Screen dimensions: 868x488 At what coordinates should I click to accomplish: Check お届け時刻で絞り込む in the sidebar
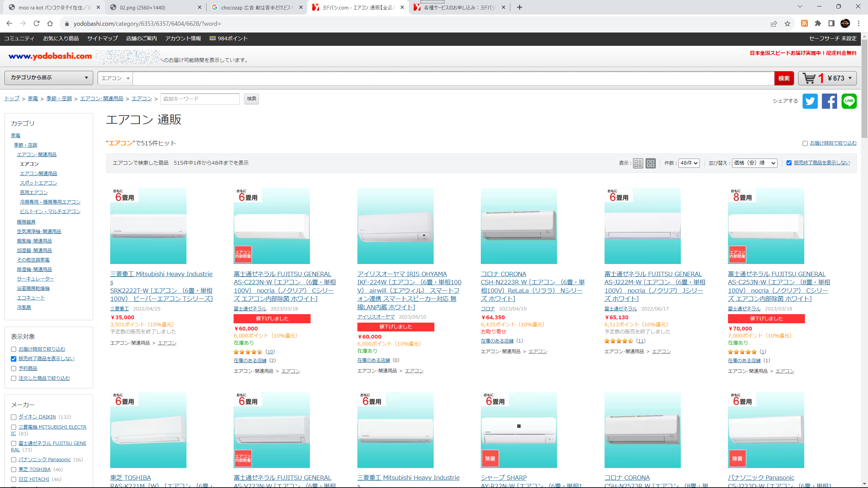click(14, 349)
